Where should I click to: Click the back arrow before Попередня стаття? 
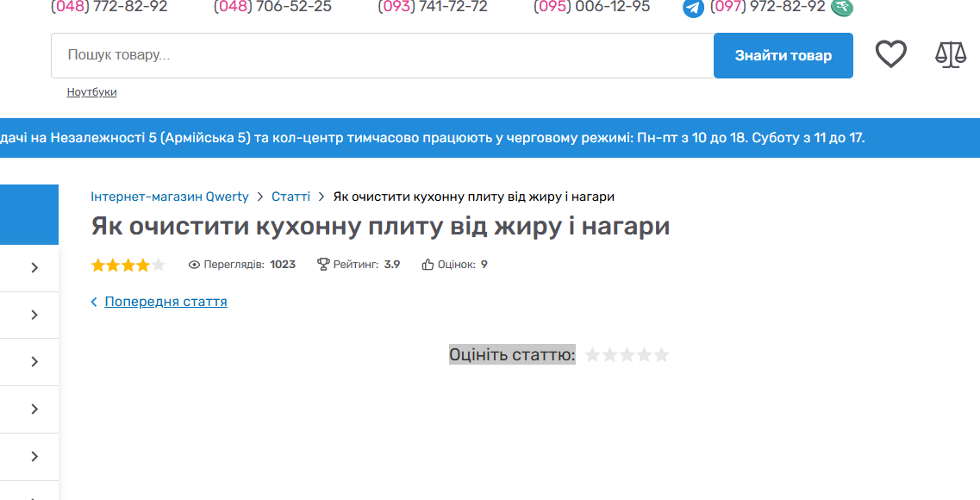pyautogui.click(x=94, y=302)
